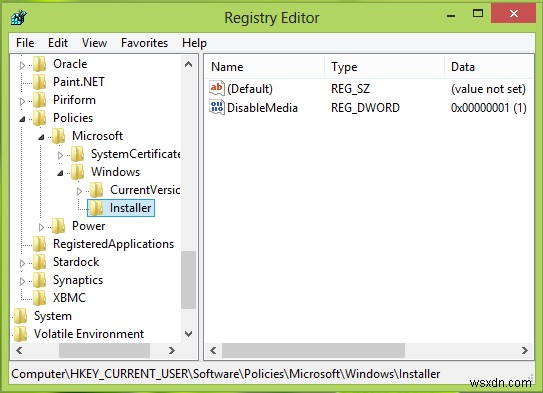
Task: Expand the Power key
Action: (42, 227)
